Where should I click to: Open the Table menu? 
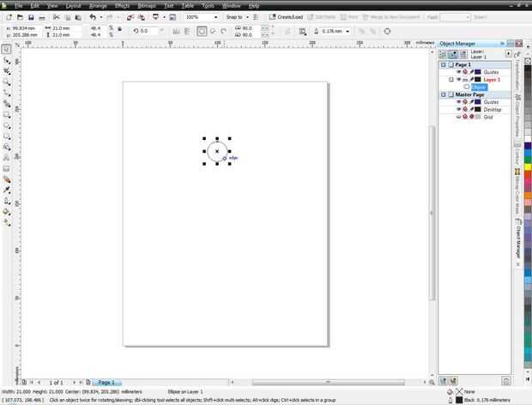pos(188,6)
